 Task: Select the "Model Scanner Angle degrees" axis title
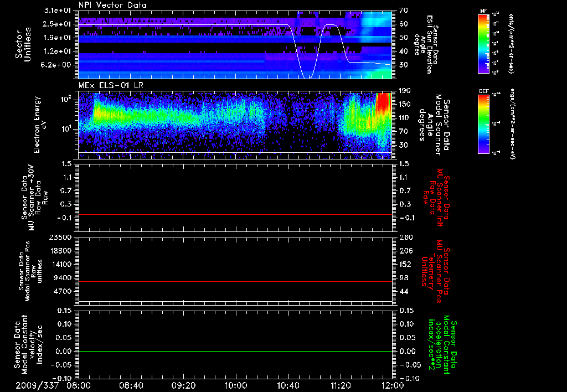click(434, 125)
